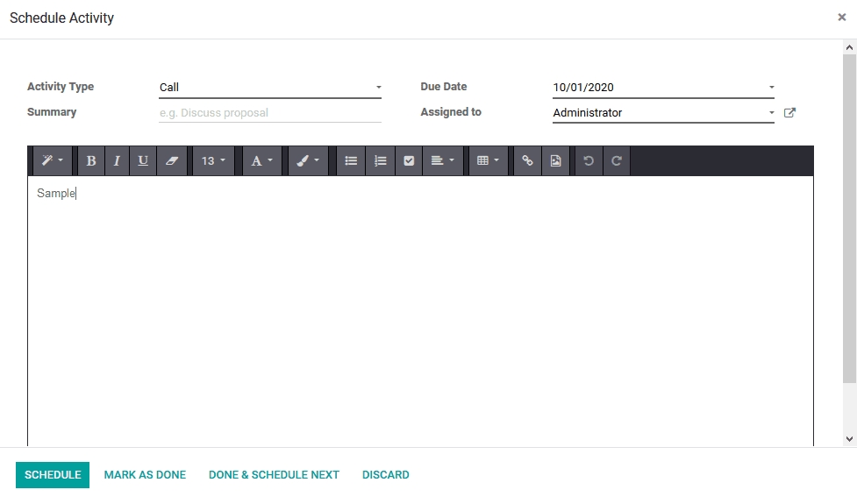Toggle bold formatting in editor toolbar
Screen dimensions: 857x504
(x=90, y=161)
